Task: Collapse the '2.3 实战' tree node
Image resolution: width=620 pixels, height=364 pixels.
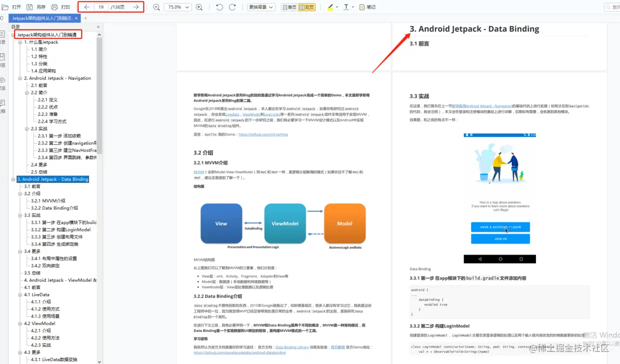Action: click(x=27, y=128)
